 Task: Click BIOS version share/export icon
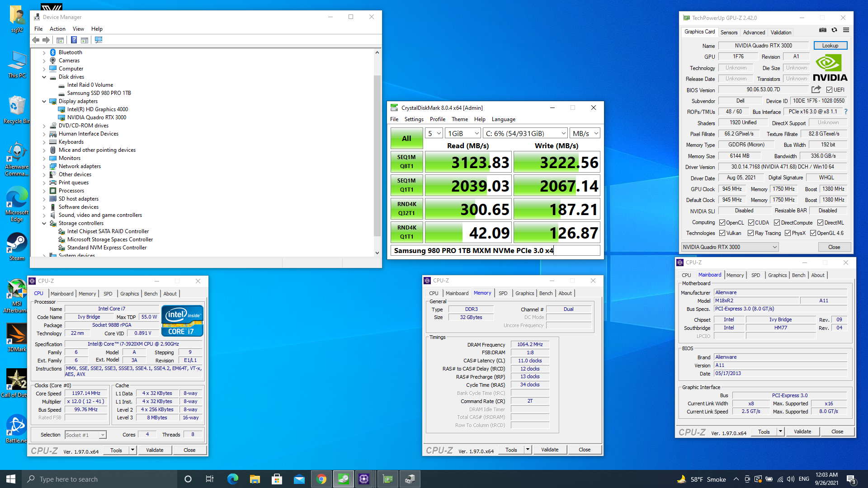point(816,89)
